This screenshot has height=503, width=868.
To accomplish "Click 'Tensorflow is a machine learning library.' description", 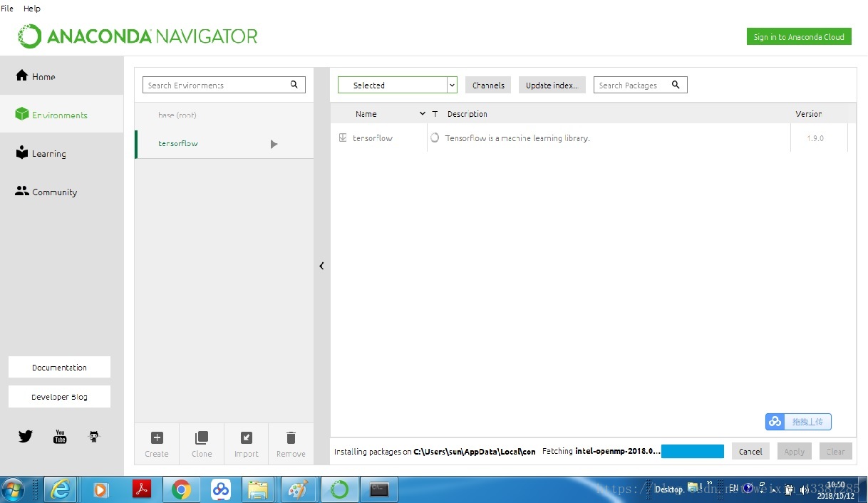I will pyautogui.click(x=517, y=138).
